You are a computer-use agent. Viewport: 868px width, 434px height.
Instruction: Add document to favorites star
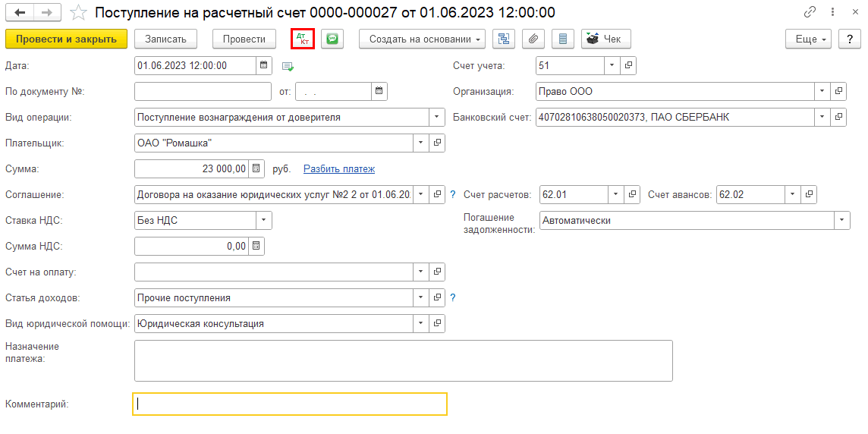click(x=78, y=13)
